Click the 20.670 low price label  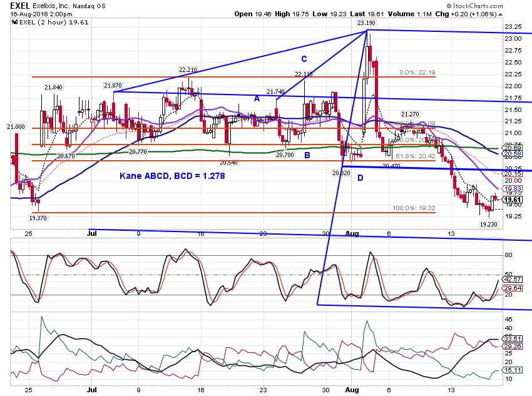click(x=66, y=156)
